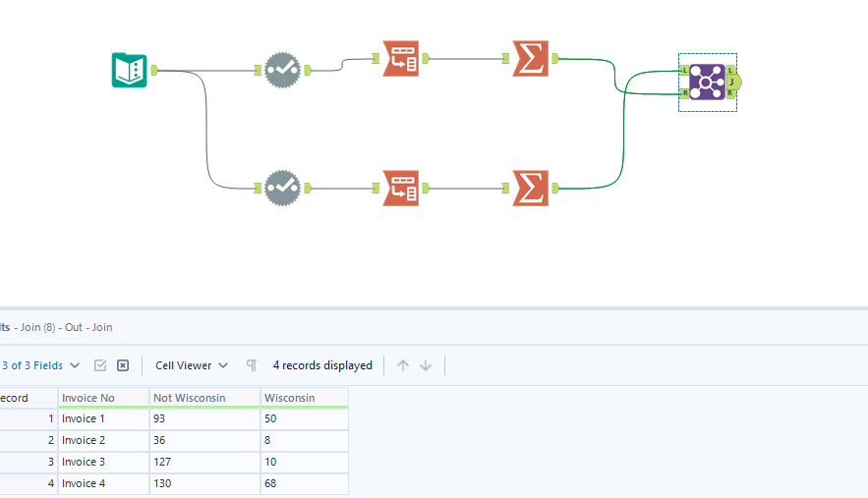Select the purple Join tool
The width and height of the screenshot is (868, 498).
point(707,82)
